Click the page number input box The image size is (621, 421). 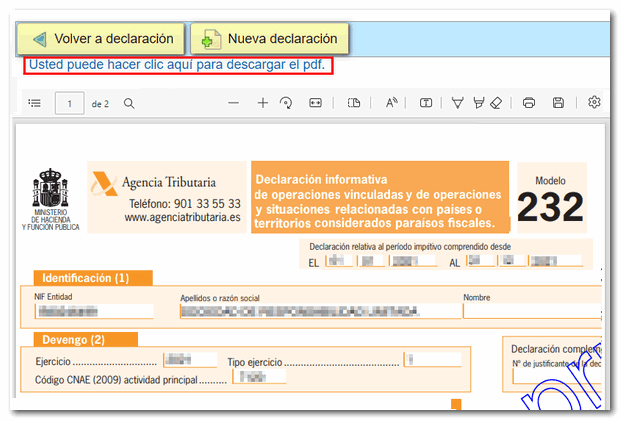point(69,103)
